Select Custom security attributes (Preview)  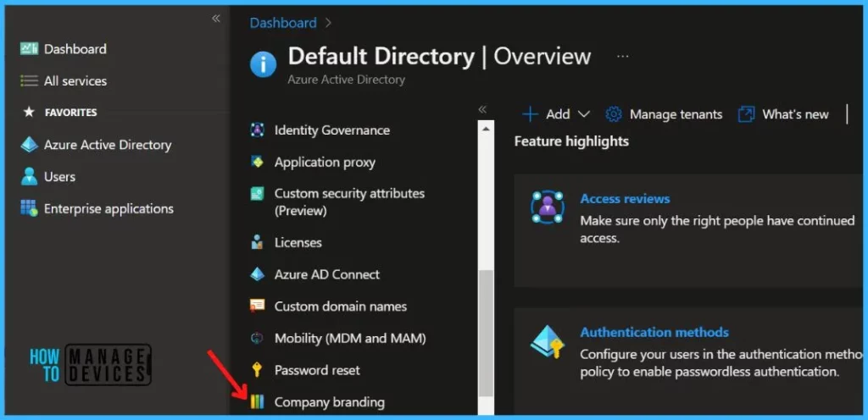(350, 202)
